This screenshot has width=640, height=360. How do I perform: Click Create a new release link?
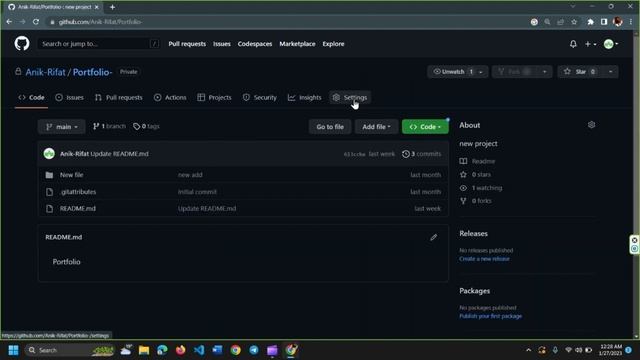pos(484,259)
